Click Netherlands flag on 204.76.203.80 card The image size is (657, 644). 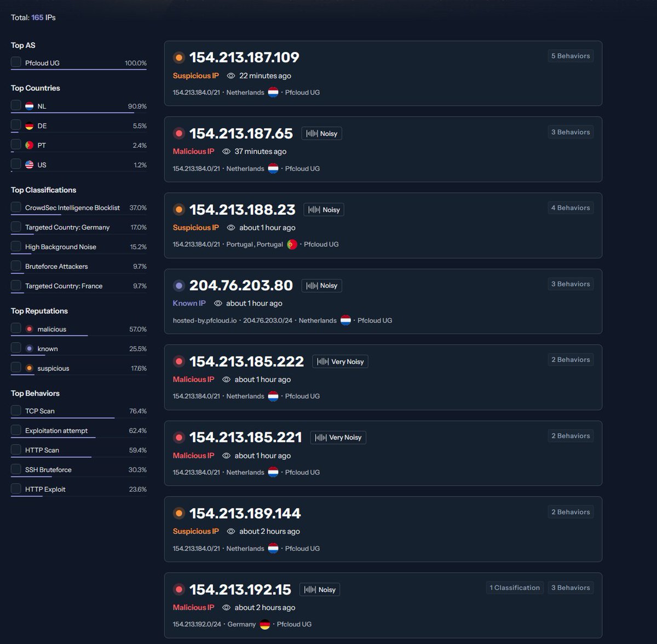[x=345, y=320]
